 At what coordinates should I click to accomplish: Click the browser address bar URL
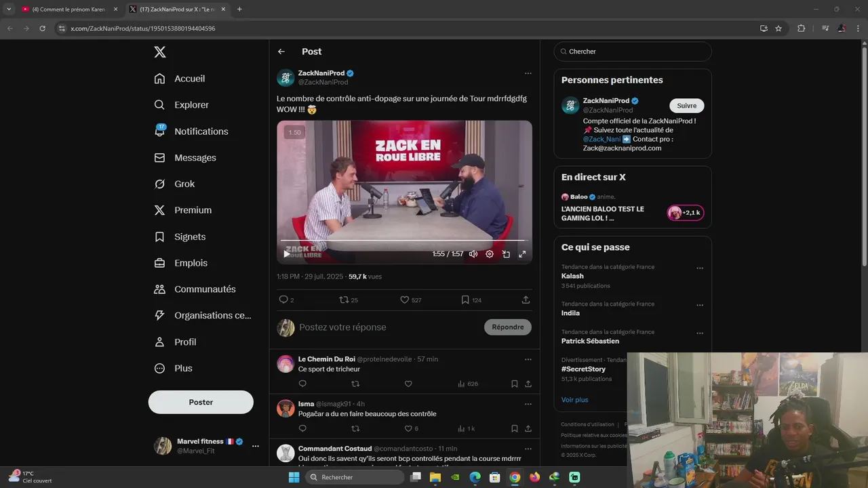pos(143,28)
